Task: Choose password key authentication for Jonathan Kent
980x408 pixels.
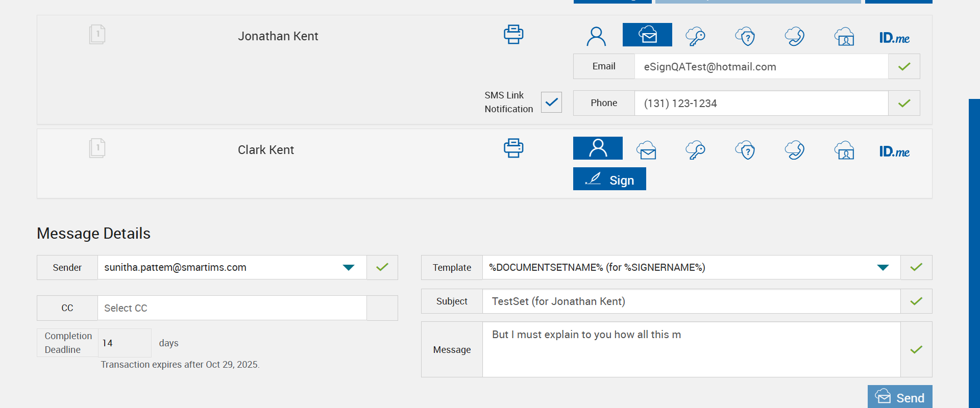Action: [695, 37]
